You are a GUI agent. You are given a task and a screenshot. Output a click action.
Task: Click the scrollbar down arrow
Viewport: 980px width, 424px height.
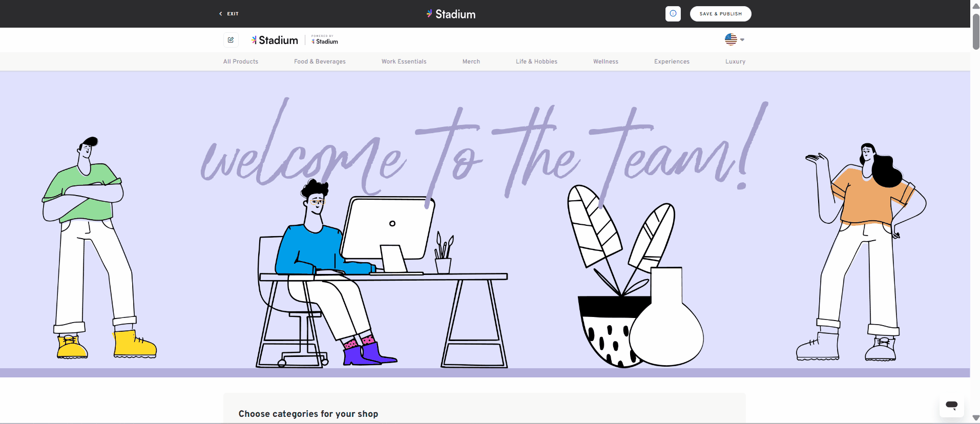point(975,418)
